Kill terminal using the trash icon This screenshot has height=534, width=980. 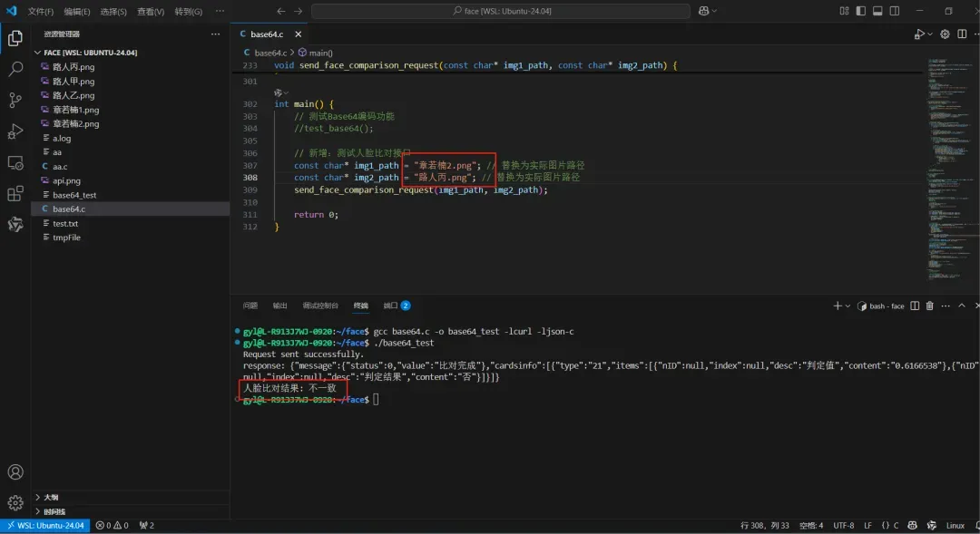(x=929, y=306)
